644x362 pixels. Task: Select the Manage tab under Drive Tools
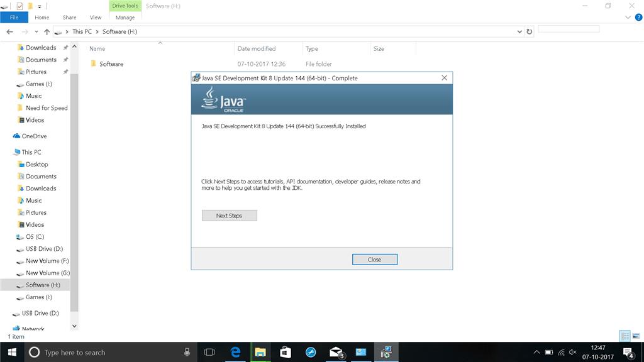click(125, 17)
